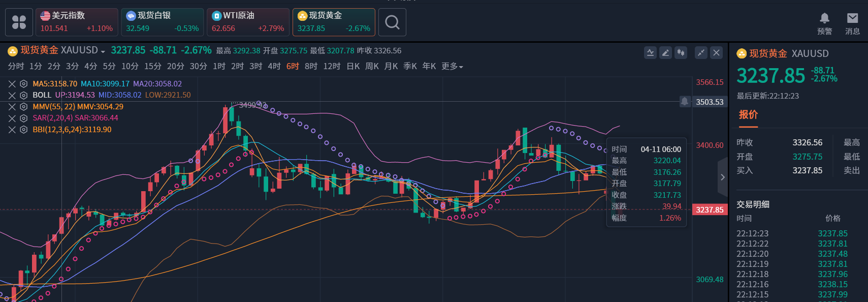Click the gold icon in the right quote panel

(x=742, y=53)
